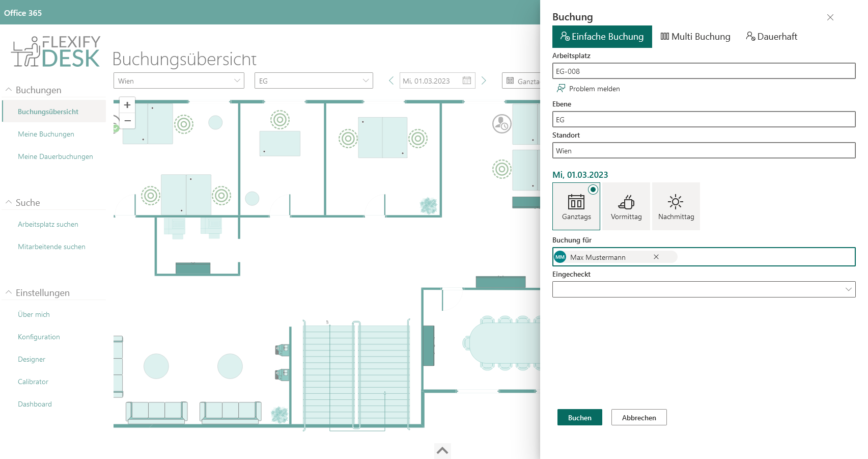Select the Vormittag booking option
Viewport: 868px width, 459px height.
(626, 206)
